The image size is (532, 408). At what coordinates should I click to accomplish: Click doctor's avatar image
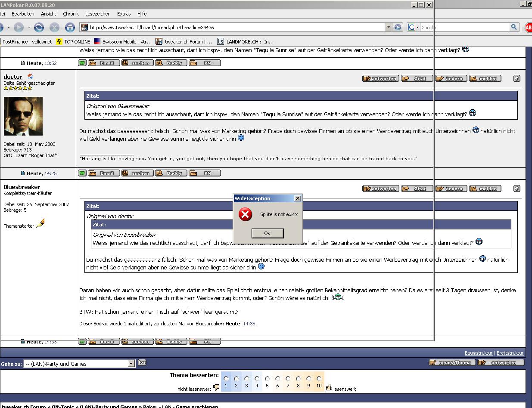click(23, 116)
